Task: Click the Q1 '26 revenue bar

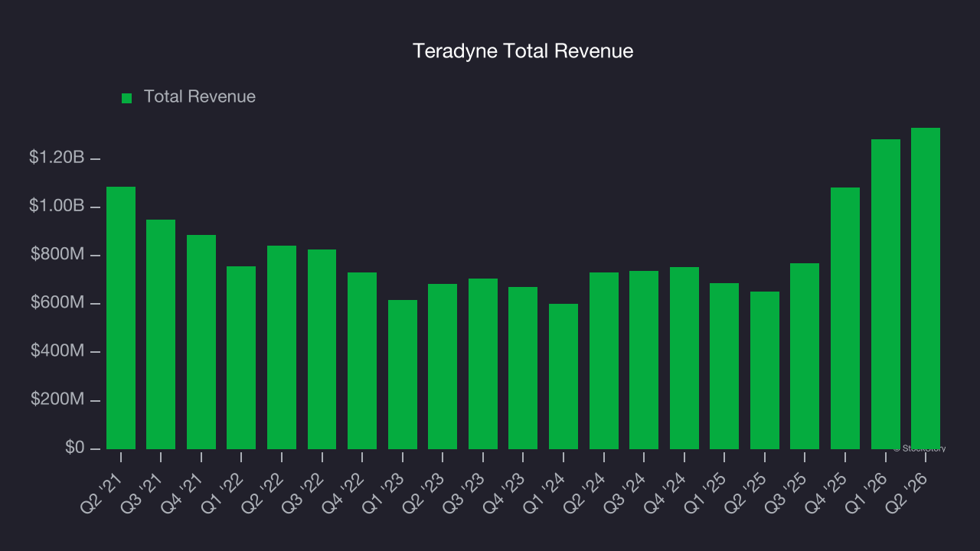Action: pos(886,294)
